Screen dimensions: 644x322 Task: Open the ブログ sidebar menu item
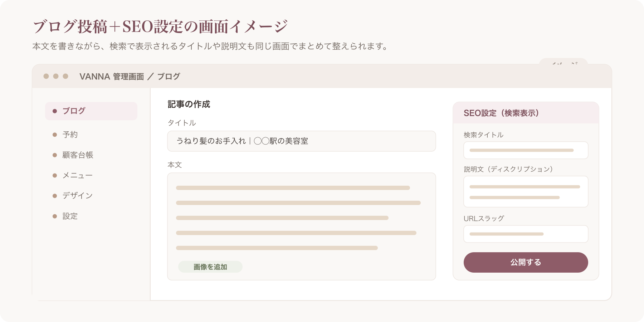pyautogui.click(x=91, y=111)
